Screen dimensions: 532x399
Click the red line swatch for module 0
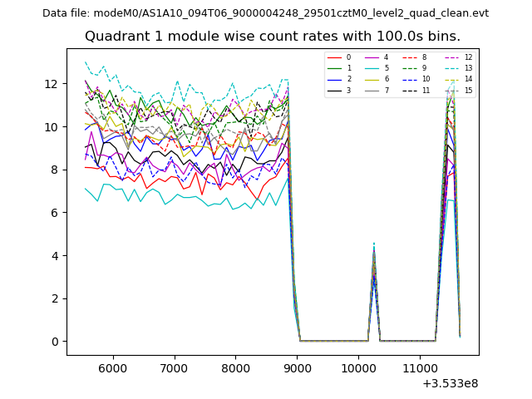(x=336, y=57)
